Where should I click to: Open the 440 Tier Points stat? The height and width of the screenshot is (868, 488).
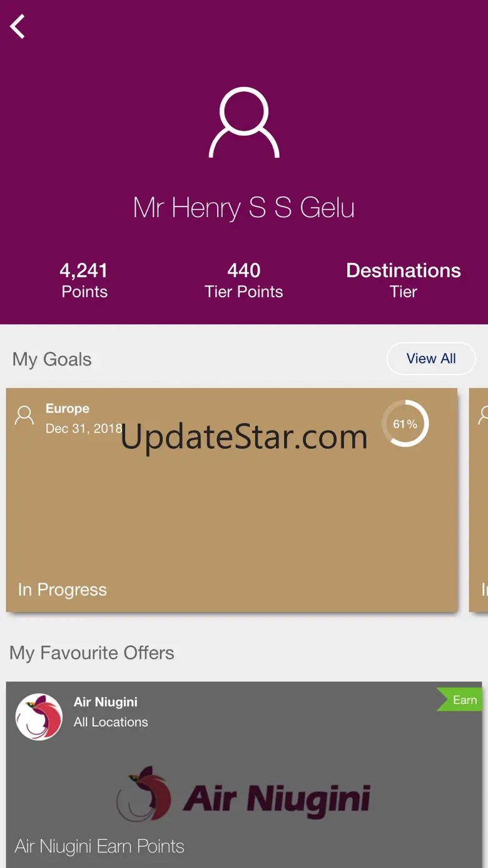coord(244,280)
